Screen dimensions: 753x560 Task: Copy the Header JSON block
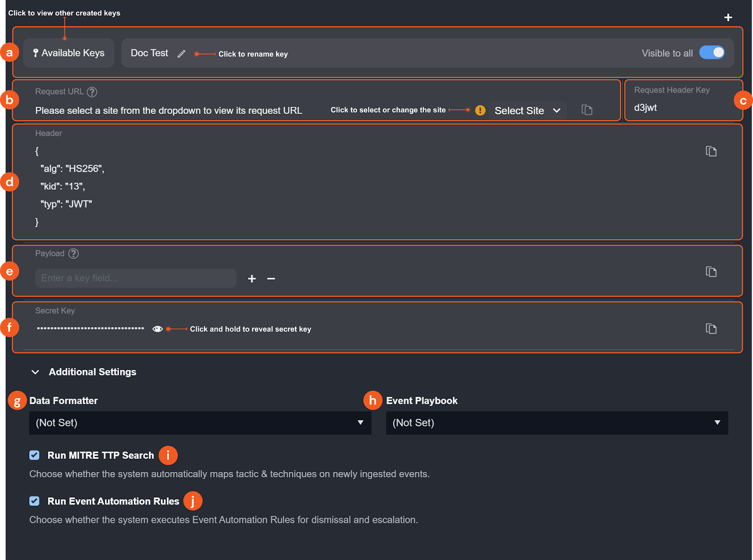click(x=711, y=151)
